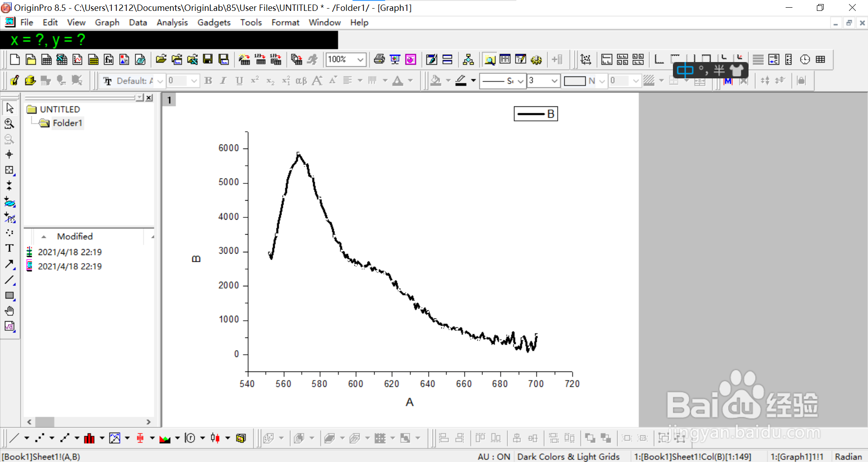This screenshot has height=462, width=868.
Task: Toggle italic text formatting
Action: point(224,81)
